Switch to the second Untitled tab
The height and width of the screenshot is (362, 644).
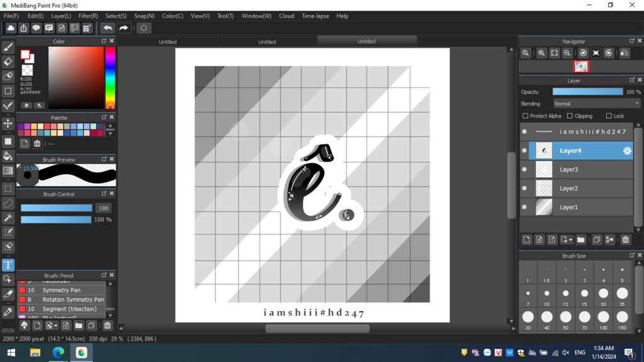coord(267,41)
